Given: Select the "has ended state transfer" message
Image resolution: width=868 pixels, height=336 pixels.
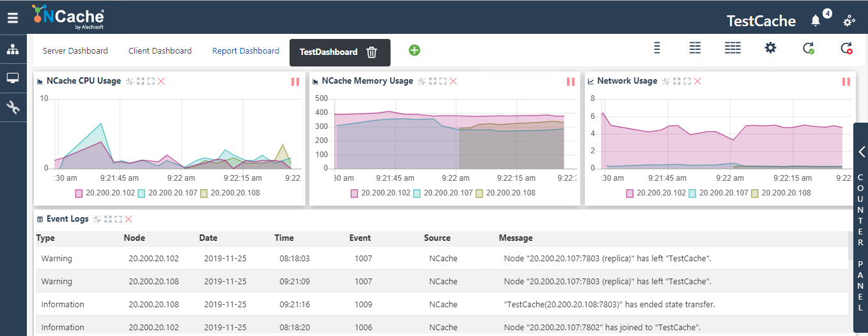Looking at the screenshot, I should [610, 305].
